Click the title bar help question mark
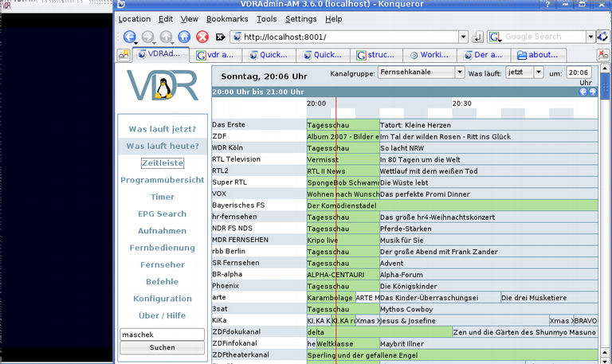The height and width of the screenshot is (364, 612). [x=548, y=4]
